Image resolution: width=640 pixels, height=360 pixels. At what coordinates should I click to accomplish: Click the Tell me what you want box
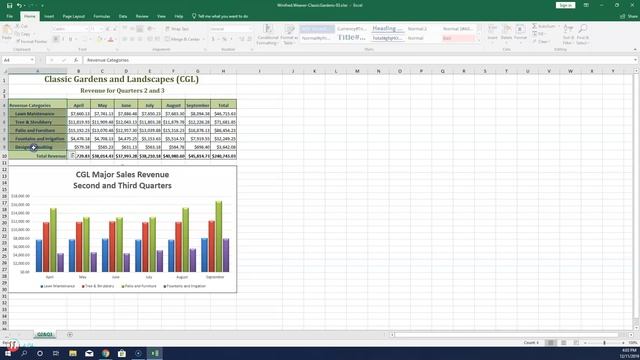(220, 16)
